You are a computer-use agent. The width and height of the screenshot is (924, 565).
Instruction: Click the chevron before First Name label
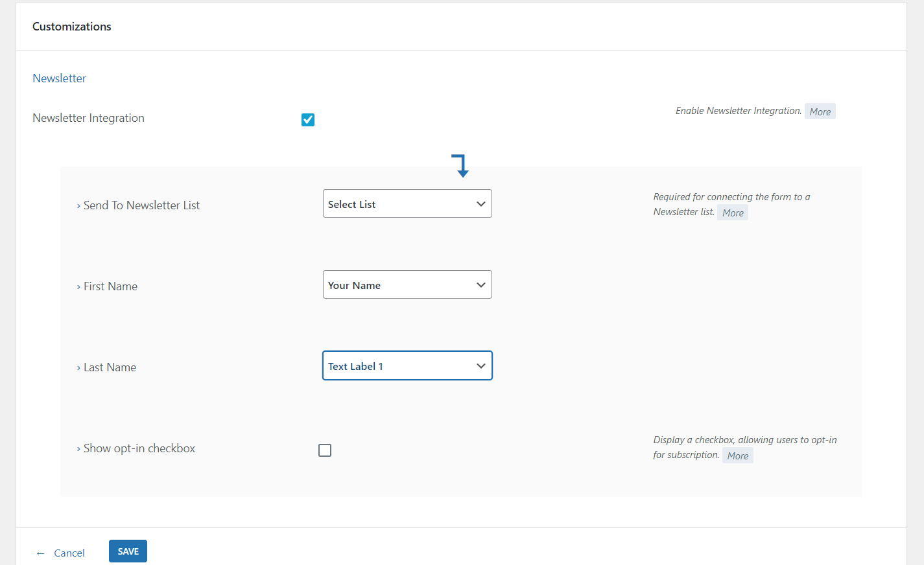[78, 286]
